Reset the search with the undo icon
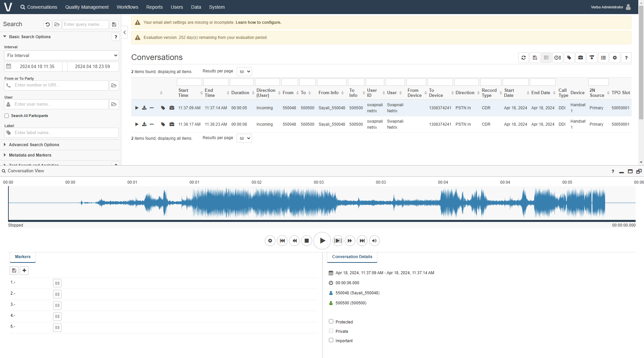Viewport: 644px width, 358px height. pos(48,24)
